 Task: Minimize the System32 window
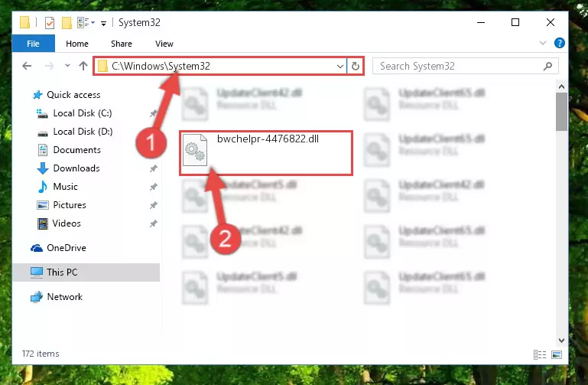481,22
